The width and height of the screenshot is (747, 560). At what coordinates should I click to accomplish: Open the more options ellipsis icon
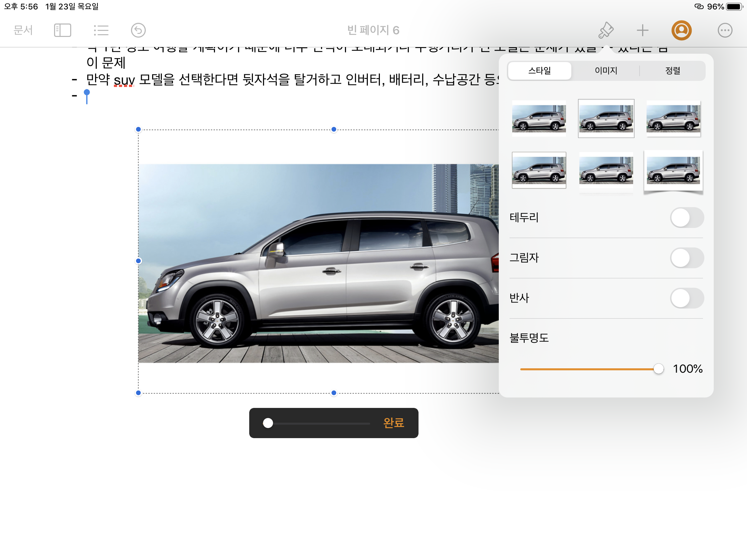[725, 30]
